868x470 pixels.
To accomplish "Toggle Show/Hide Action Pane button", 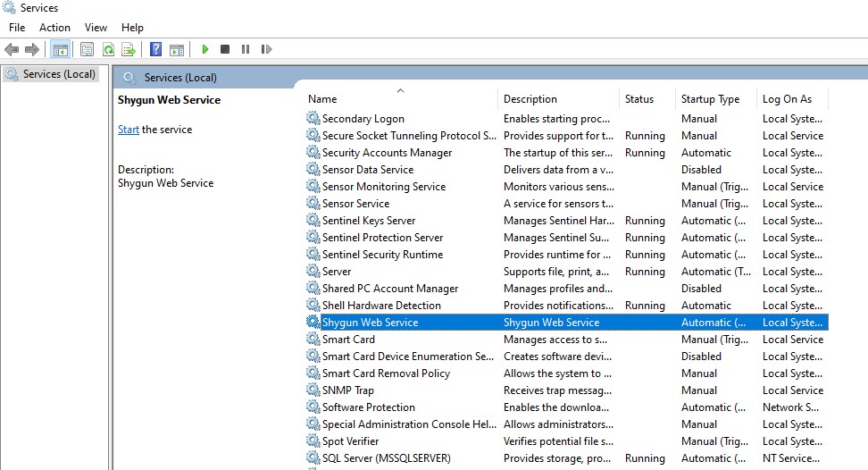I will 177,49.
